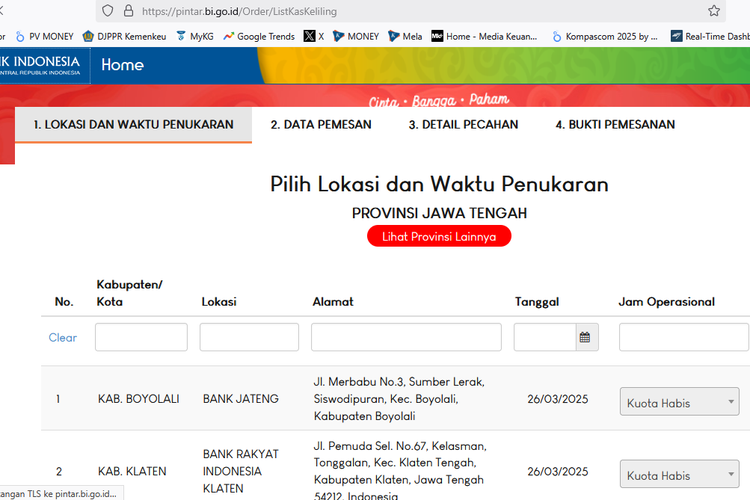The height and width of the screenshot is (500, 750).
Task: Open the Google Trends bookmark
Action: click(x=259, y=36)
